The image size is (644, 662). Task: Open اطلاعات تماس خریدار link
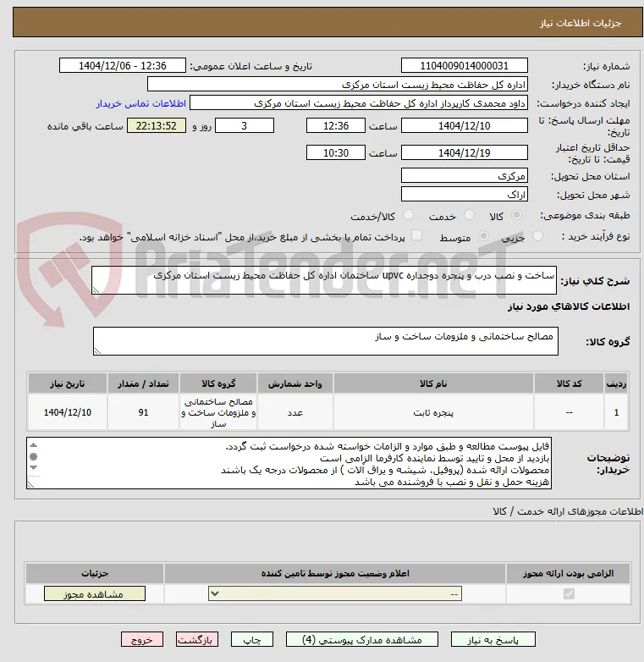coord(141,103)
